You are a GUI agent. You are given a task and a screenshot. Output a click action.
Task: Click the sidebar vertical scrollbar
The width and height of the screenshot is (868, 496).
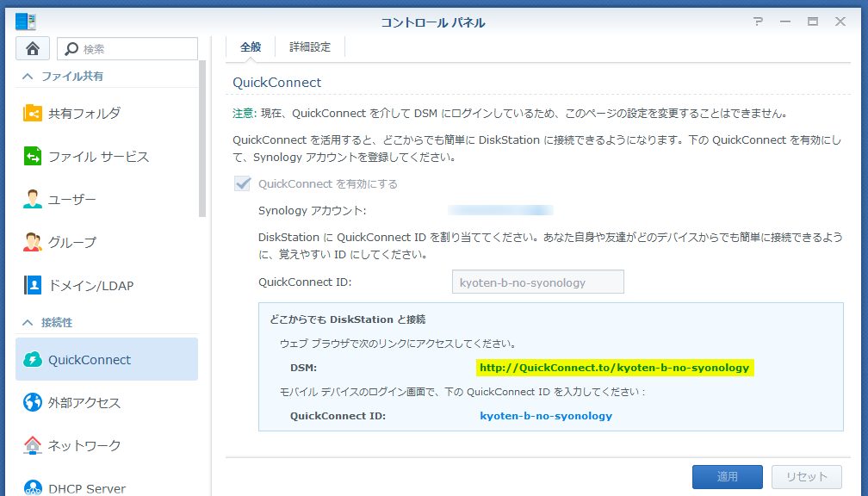[202, 139]
